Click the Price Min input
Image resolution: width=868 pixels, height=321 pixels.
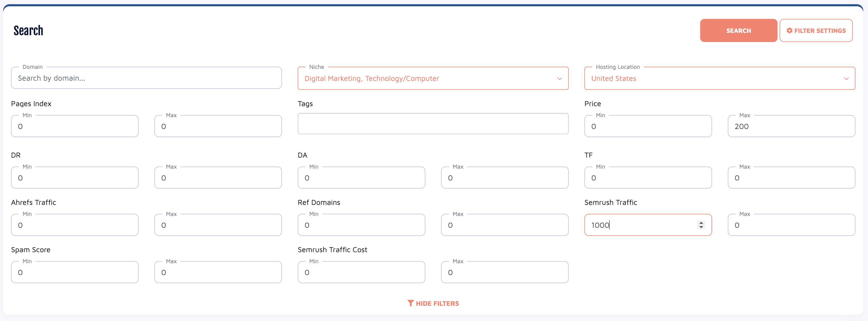(x=648, y=126)
